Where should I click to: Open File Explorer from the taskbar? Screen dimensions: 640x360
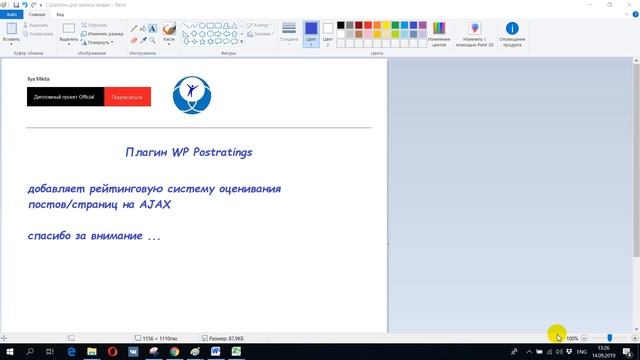pyautogui.click(x=92, y=351)
